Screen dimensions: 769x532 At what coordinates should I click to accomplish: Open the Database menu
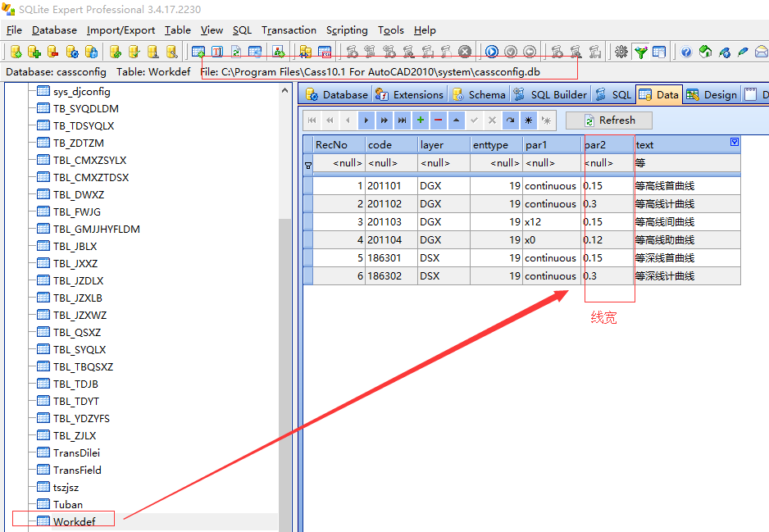coord(54,30)
